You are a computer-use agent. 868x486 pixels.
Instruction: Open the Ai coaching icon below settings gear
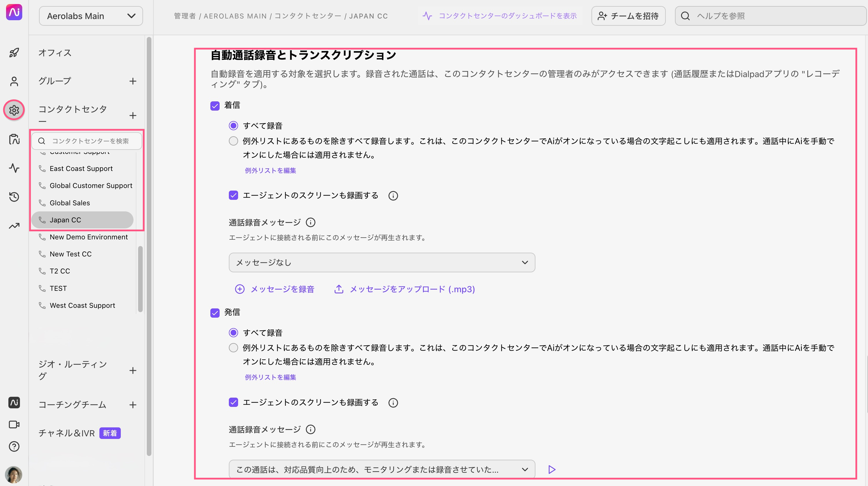(x=14, y=139)
